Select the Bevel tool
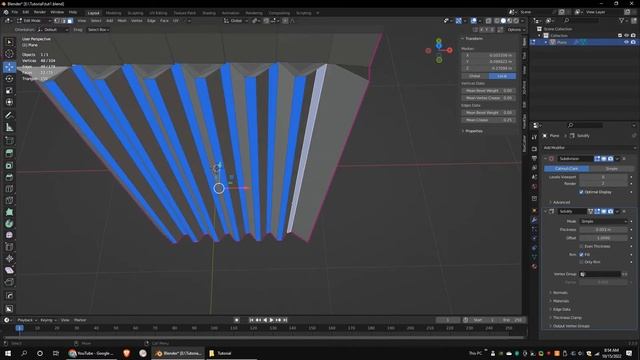The image size is (640, 360). tap(9, 177)
